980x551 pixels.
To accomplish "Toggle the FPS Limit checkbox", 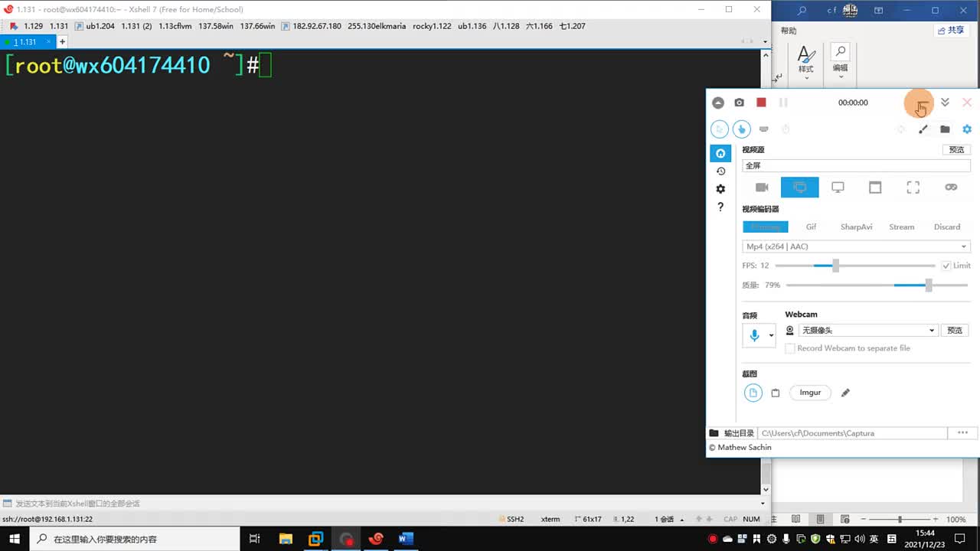I will [x=946, y=266].
